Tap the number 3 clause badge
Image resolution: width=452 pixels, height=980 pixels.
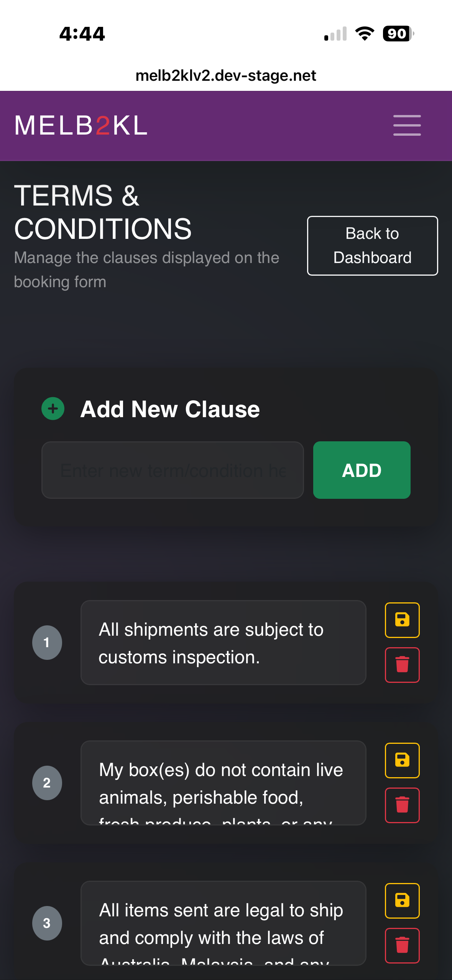[47, 923]
